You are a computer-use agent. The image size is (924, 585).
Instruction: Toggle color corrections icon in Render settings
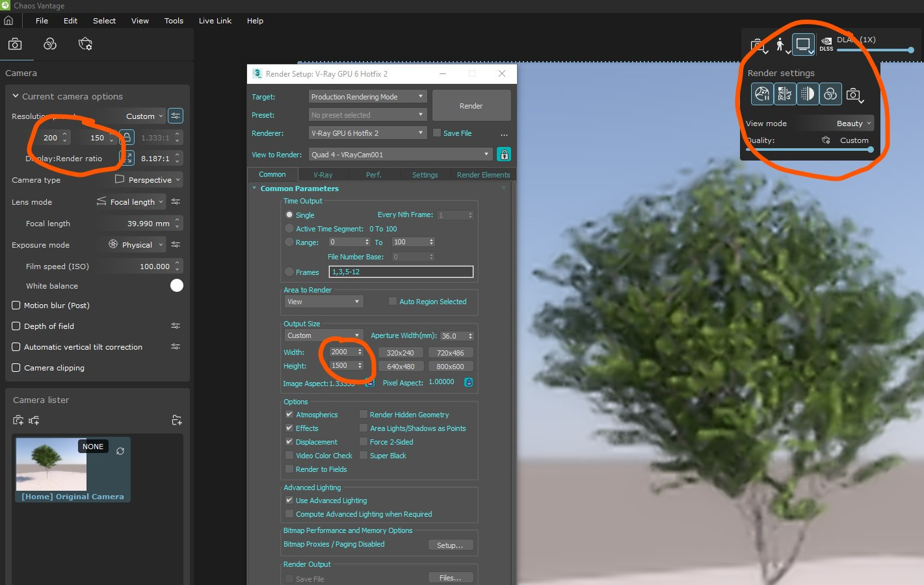point(830,94)
